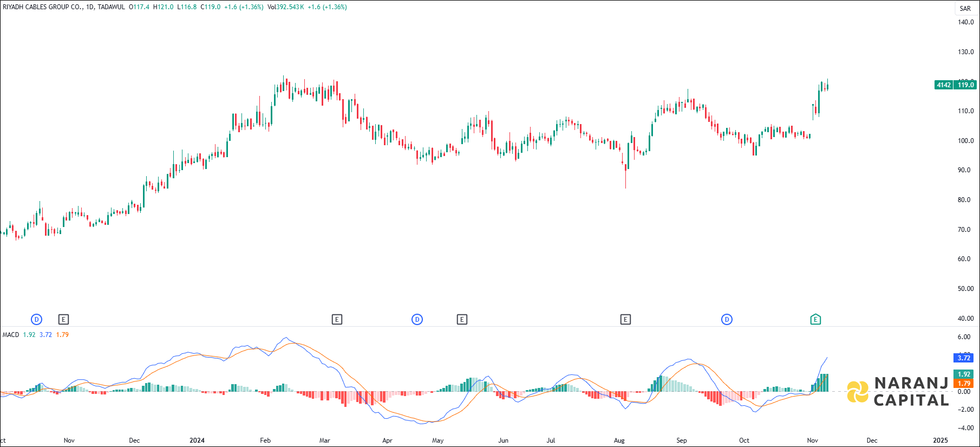Click the blue 3.72 MACD axis label
Viewport: 980px width, 447px height.
[964, 358]
